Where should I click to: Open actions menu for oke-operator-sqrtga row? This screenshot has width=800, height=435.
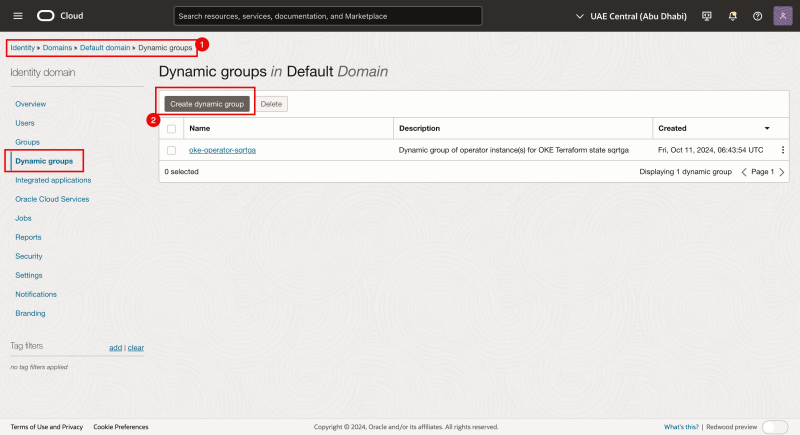tap(783, 150)
